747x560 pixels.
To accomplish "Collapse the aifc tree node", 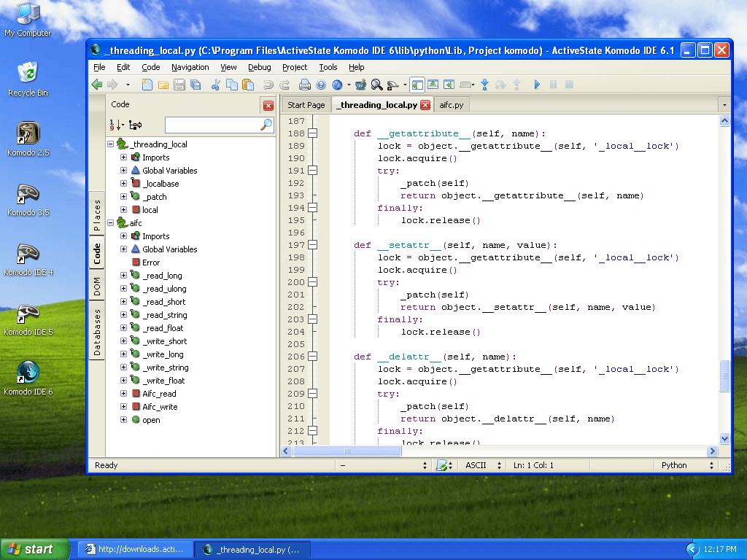I will click(x=111, y=222).
